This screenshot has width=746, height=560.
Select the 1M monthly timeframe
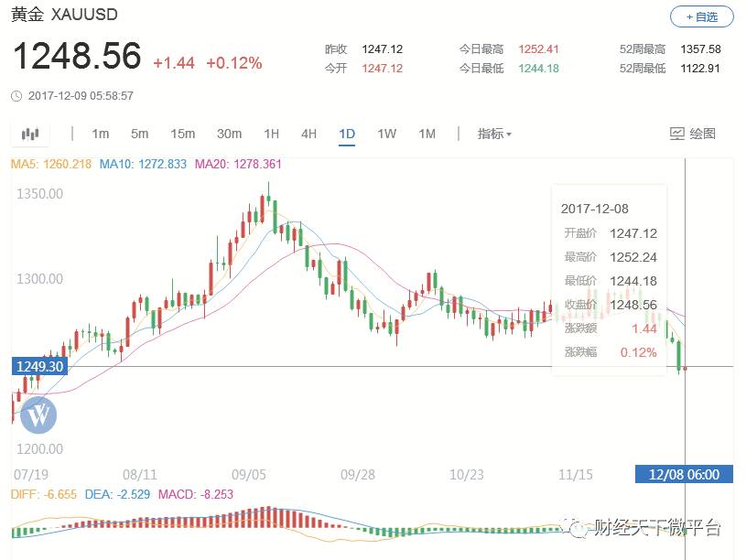[427, 134]
